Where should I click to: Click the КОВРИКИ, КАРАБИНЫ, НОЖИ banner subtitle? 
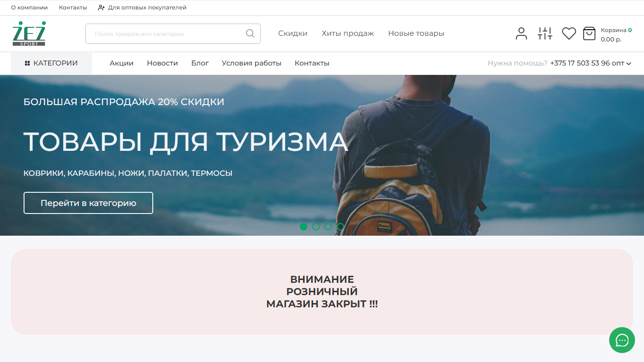pyautogui.click(x=128, y=173)
